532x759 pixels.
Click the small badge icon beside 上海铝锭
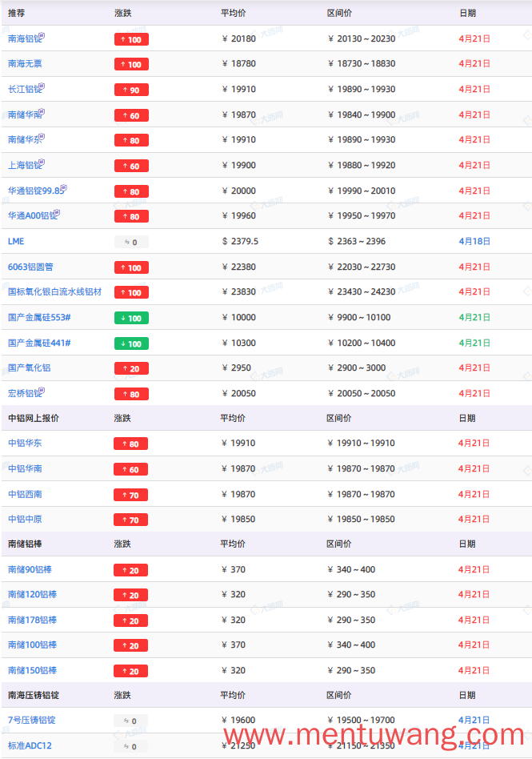point(42,163)
